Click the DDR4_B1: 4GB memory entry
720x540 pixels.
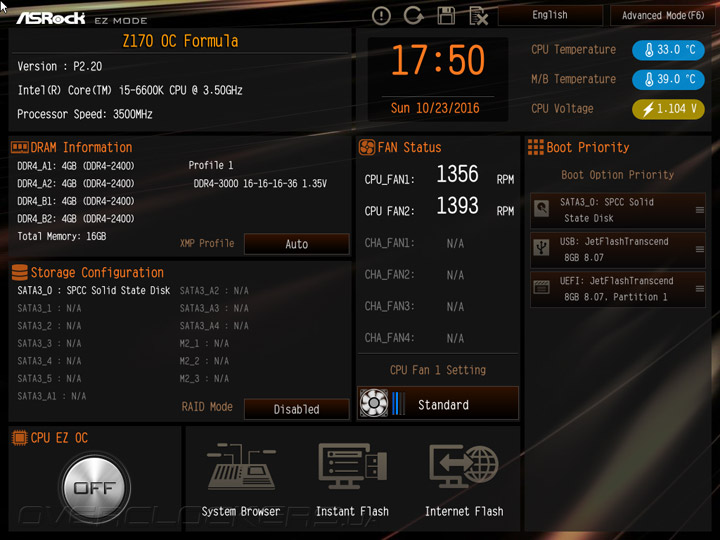[76, 201]
